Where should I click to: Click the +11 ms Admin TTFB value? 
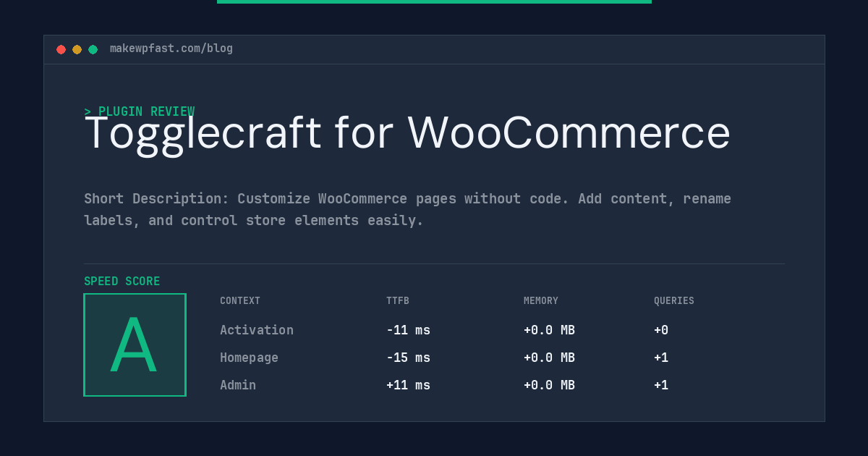click(x=408, y=385)
